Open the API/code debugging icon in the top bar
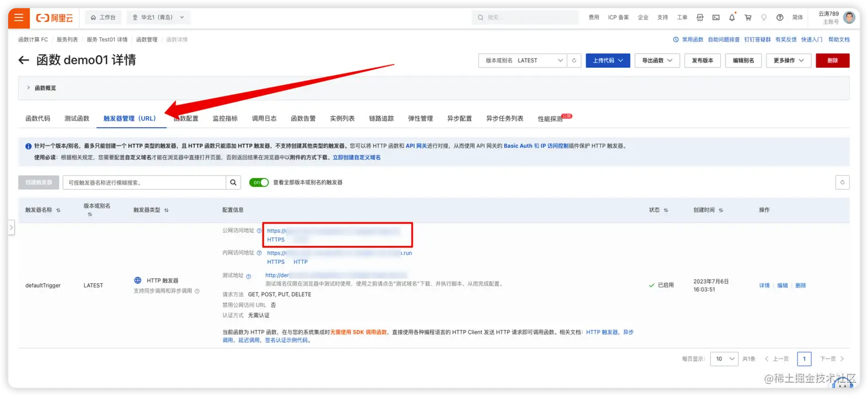 coord(700,18)
